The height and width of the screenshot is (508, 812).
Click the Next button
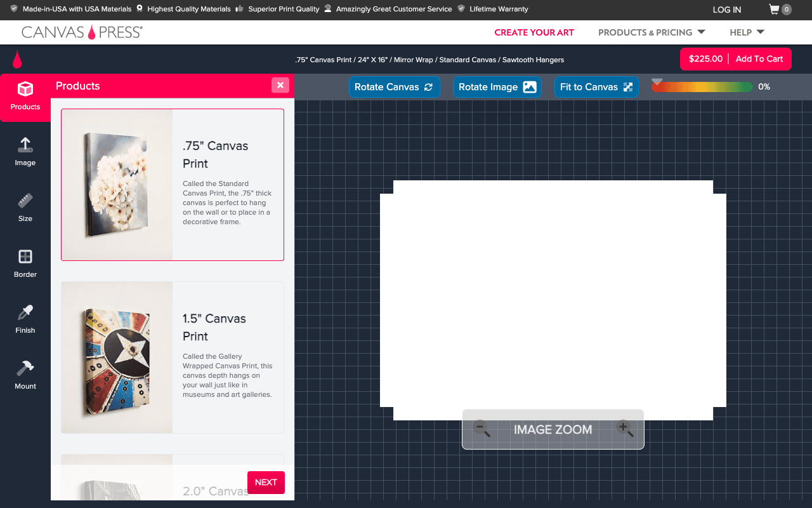tap(266, 482)
